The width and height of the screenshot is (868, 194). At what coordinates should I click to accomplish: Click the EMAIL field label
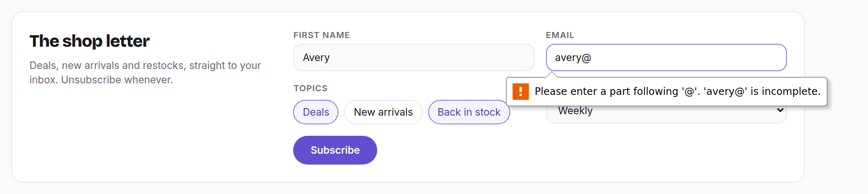pos(560,35)
